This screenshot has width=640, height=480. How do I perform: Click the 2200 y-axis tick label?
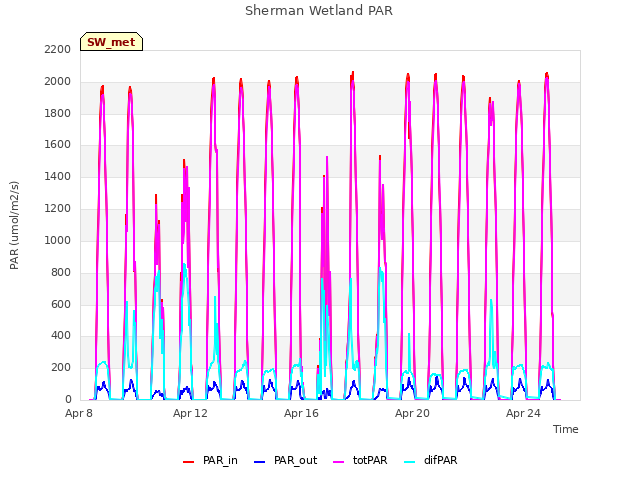point(58,49)
